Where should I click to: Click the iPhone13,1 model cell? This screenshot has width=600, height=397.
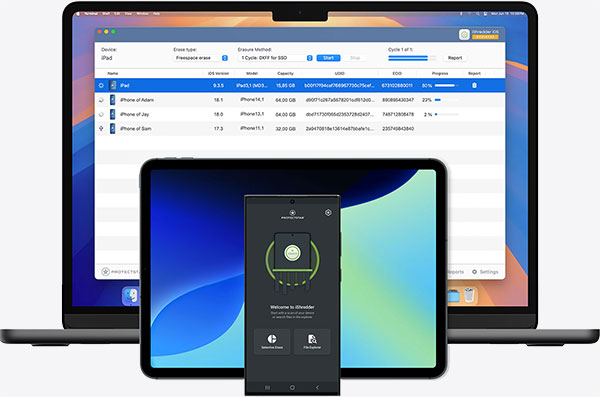pos(252,114)
